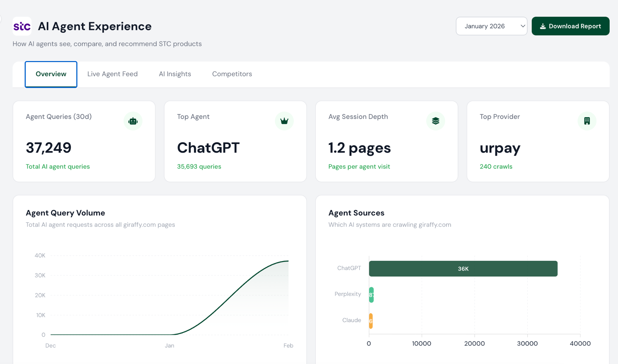Open the AI Insights tab
The image size is (618, 364).
(x=175, y=74)
